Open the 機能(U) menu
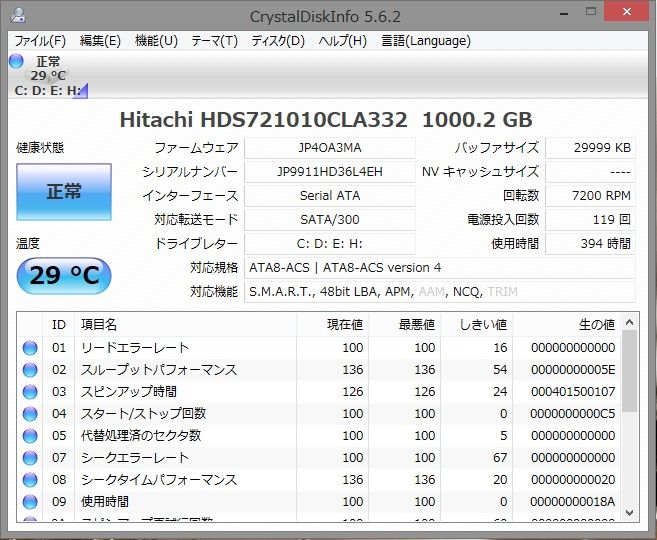The image size is (657, 540). (156, 41)
